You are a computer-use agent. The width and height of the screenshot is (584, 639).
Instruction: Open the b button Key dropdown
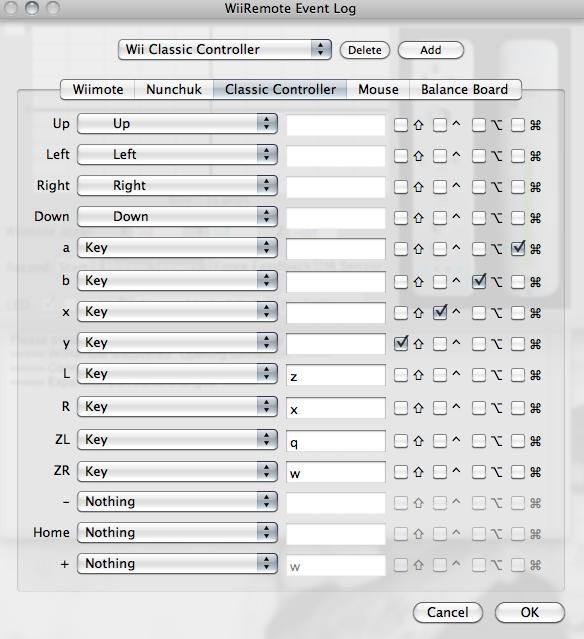point(177,280)
